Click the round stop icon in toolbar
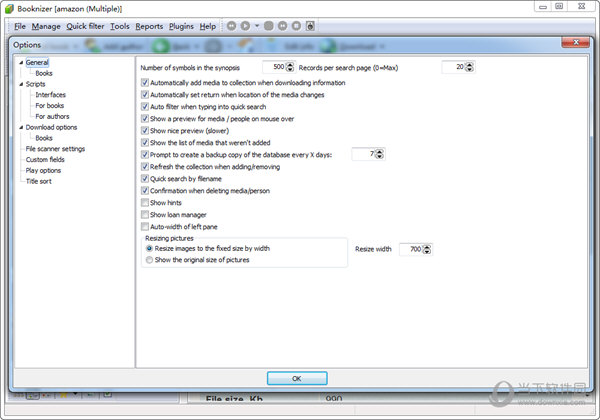Viewport: 600px width, 420px height. point(296,26)
